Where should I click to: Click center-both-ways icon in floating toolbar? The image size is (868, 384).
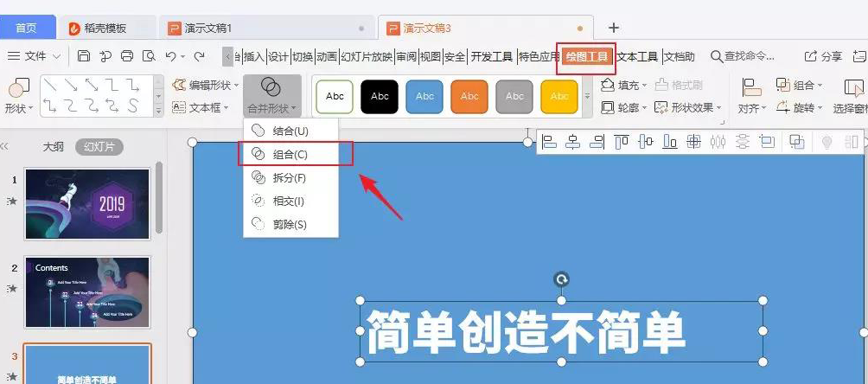point(693,143)
